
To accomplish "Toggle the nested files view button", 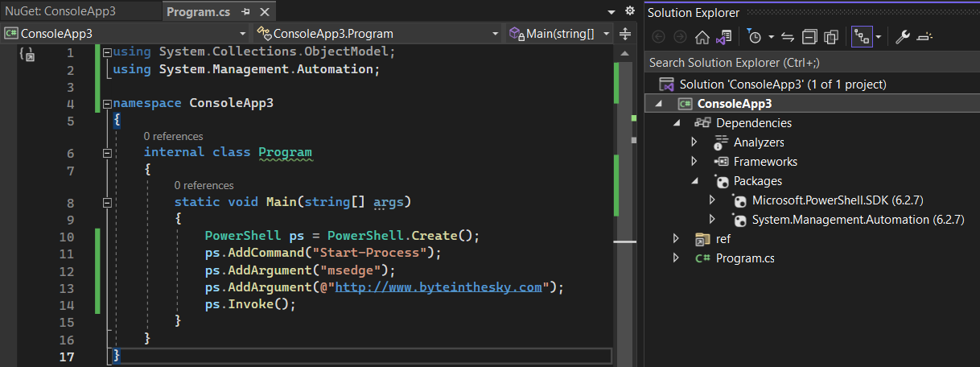I will (862, 37).
